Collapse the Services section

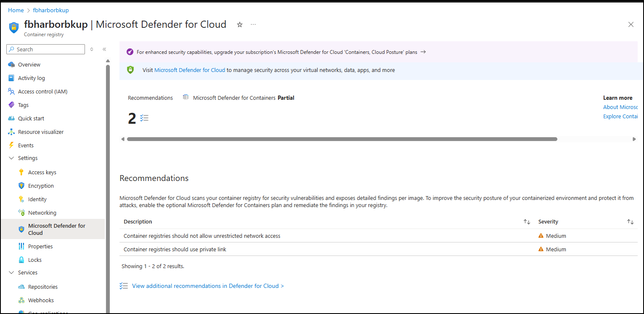(11, 273)
